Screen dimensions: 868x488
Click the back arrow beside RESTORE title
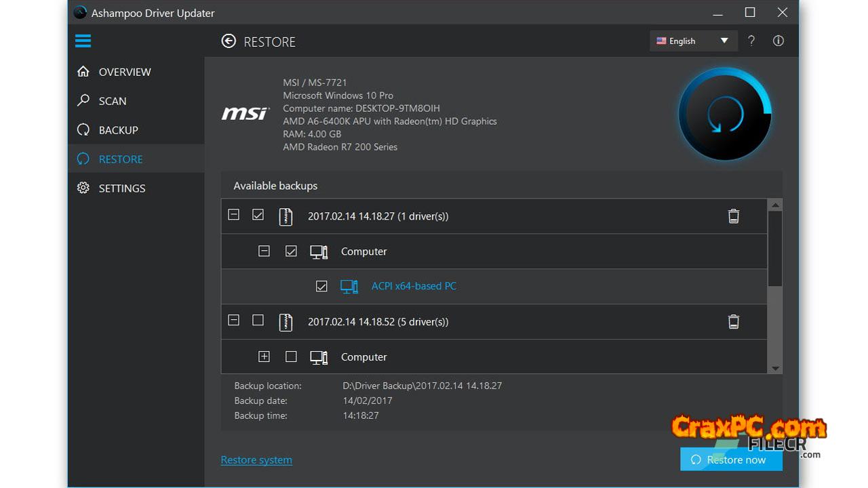coord(229,41)
